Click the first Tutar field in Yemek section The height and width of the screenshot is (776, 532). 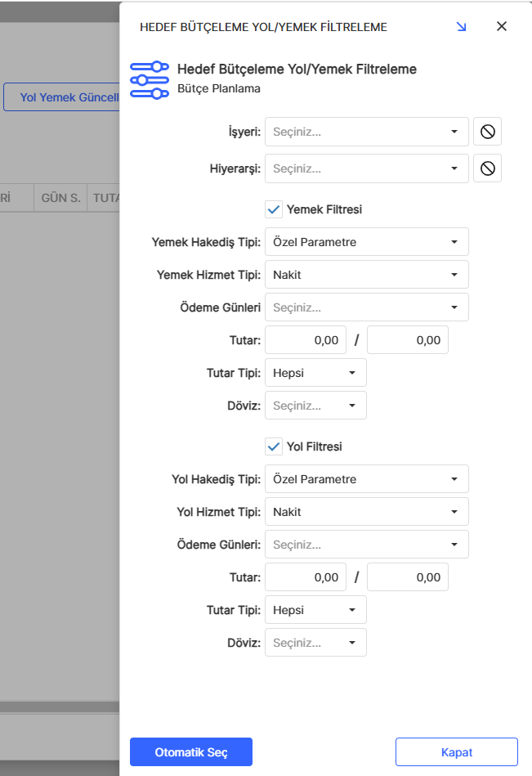pyautogui.click(x=306, y=340)
